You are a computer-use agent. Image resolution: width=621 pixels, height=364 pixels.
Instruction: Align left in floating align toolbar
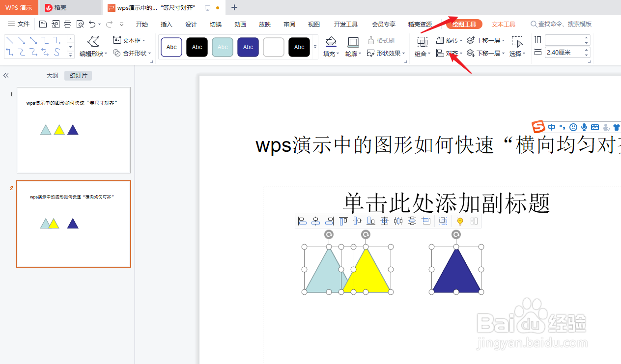(302, 221)
